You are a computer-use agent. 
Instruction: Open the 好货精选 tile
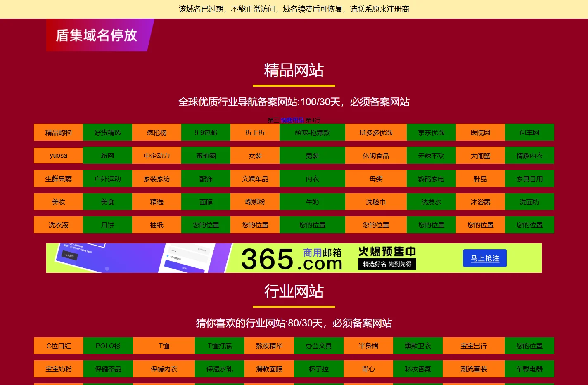tap(107, 132)
